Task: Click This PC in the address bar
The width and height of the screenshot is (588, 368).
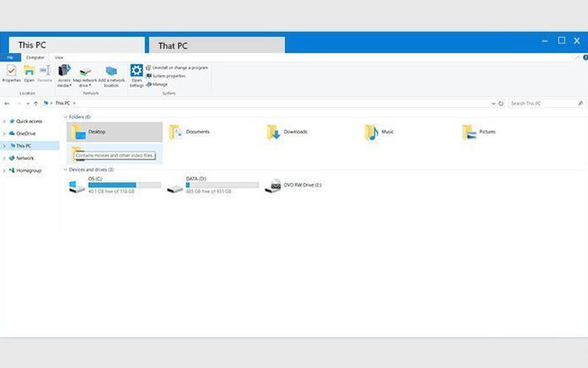Action: (63, 103)
